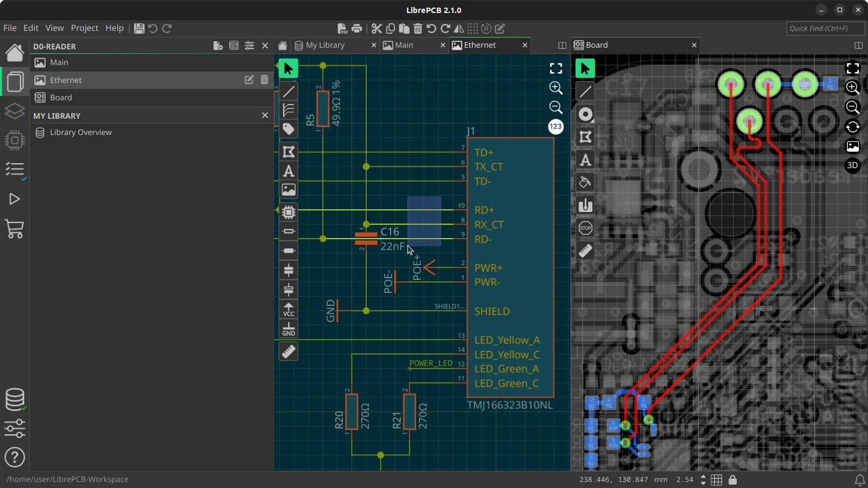The width and height of the screenshot is (868, 488).
Task: Open the 3D board viewer
Action: pos(853,165)
